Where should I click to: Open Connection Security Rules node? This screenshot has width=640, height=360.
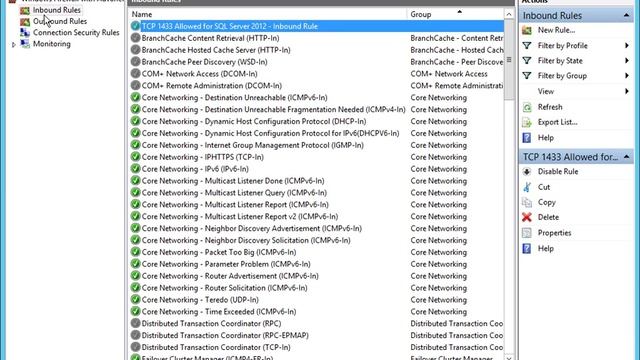click(x=76, y=33)
